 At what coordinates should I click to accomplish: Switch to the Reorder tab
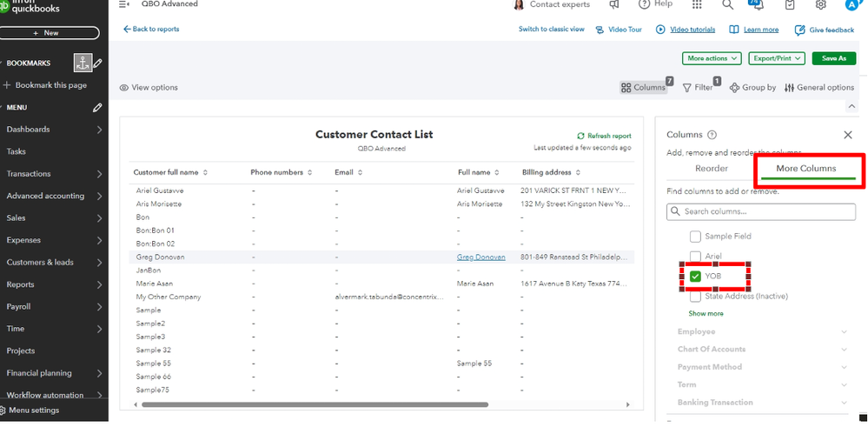712,168
